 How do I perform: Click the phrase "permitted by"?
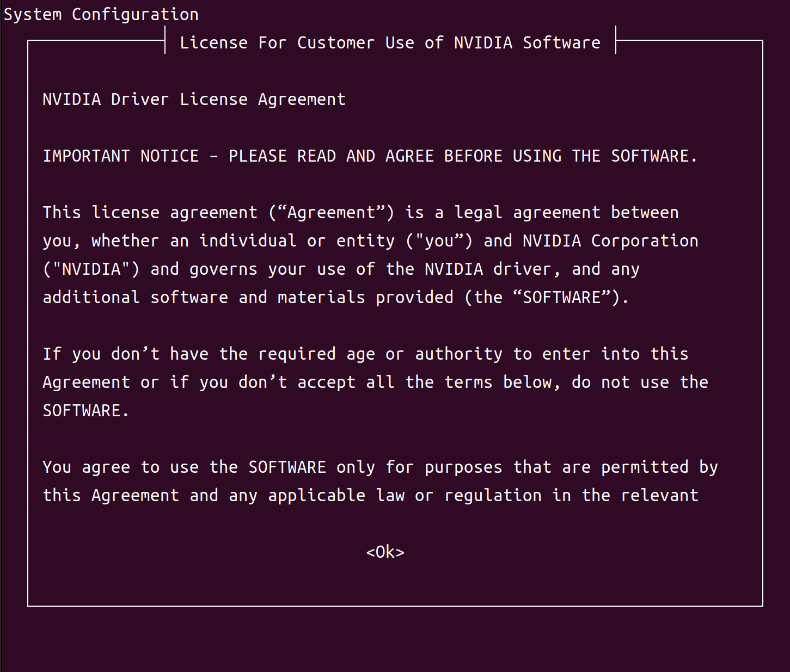tap(659, 467)
